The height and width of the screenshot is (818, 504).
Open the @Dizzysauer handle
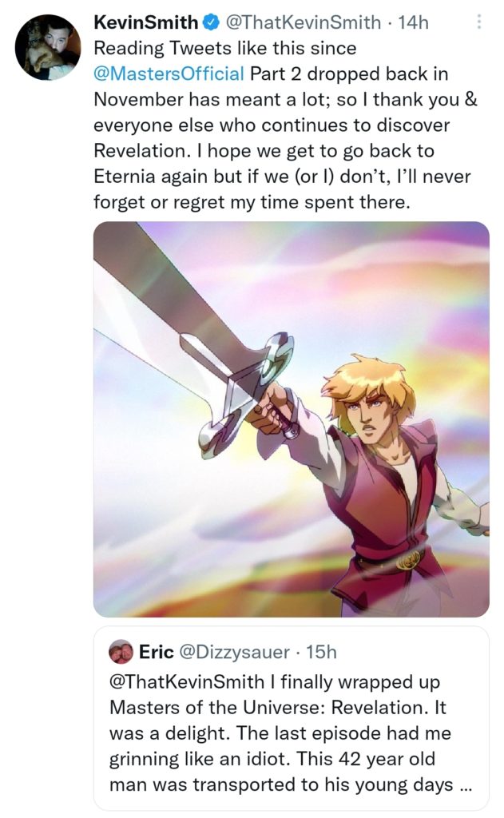[235, 652]
